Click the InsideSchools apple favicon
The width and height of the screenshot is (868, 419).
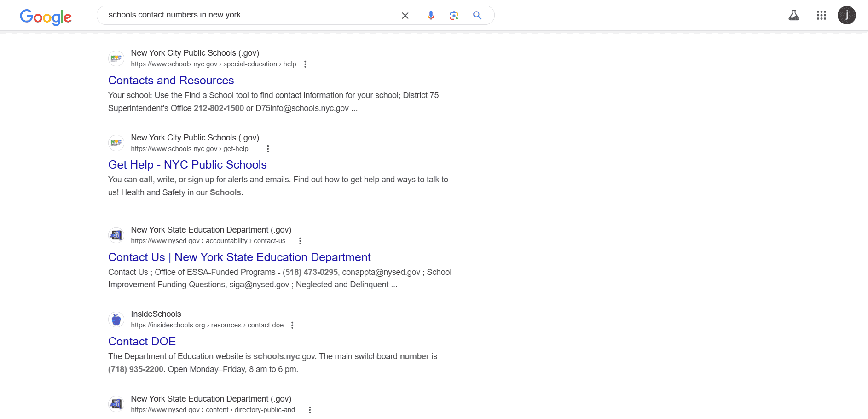(116, 319)
